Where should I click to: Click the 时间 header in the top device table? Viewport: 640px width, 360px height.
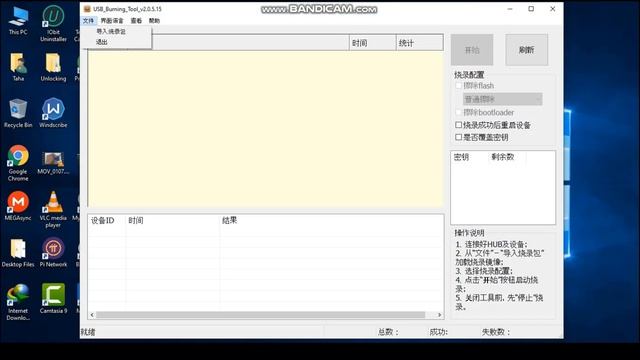coord(372,43)
